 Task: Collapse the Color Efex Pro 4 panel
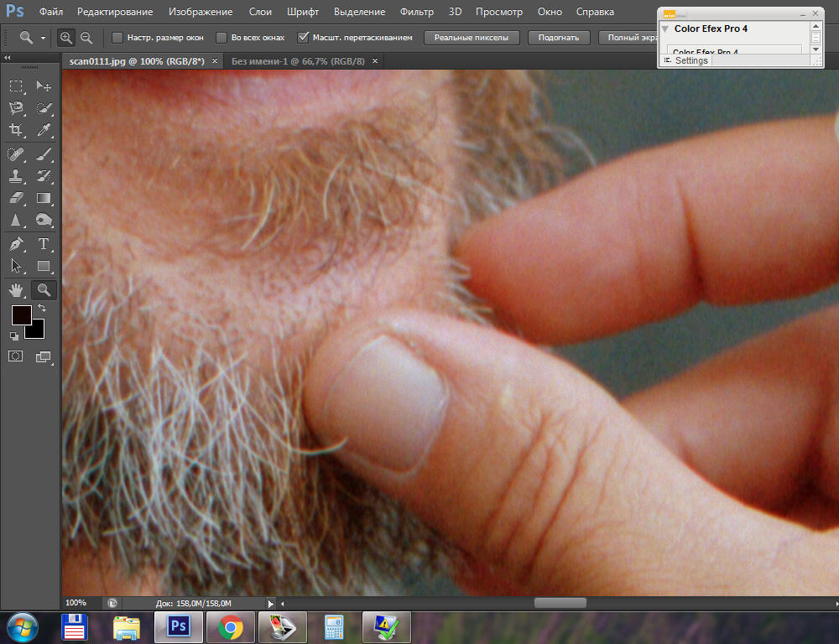pos(665,29)
